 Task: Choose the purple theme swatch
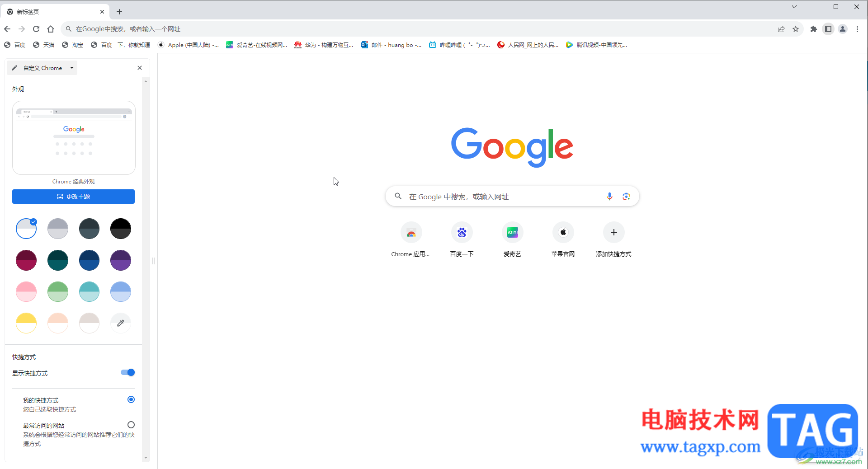click(x=121, y=260)
